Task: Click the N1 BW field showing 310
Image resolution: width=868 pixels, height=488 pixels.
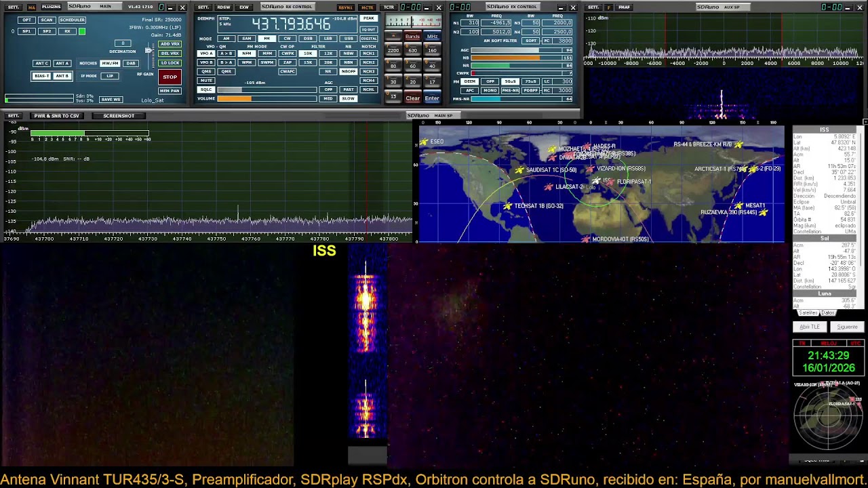Action: click(470, 23)
